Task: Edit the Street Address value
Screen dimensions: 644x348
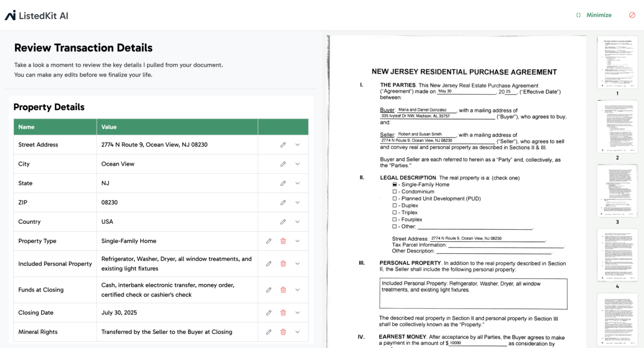Action: (283, 145)
